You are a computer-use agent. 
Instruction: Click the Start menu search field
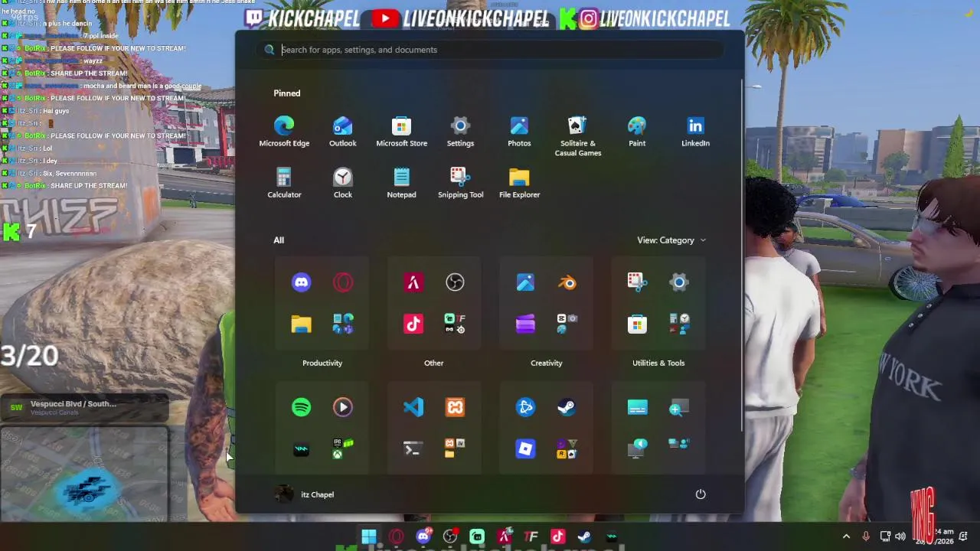(490, 50)
